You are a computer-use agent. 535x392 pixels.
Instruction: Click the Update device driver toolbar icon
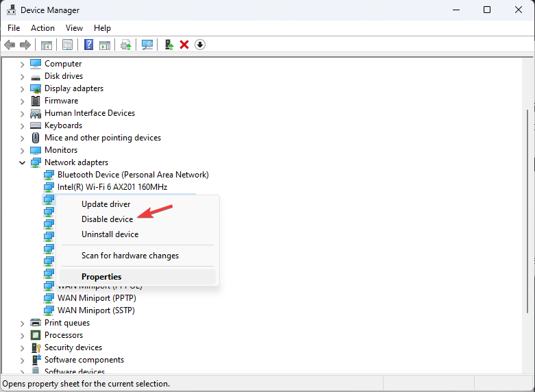pyautogui.click(x=126, y=45)
